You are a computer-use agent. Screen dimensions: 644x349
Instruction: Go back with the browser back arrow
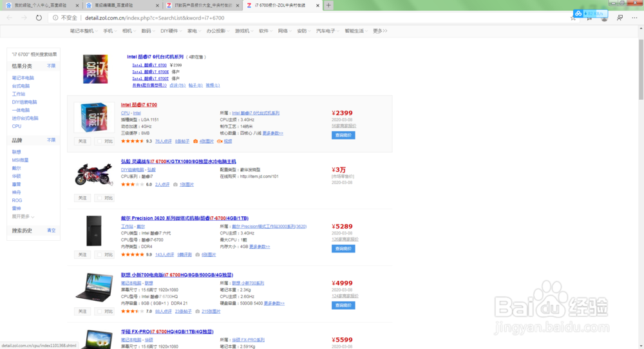[x=10, y=17]
